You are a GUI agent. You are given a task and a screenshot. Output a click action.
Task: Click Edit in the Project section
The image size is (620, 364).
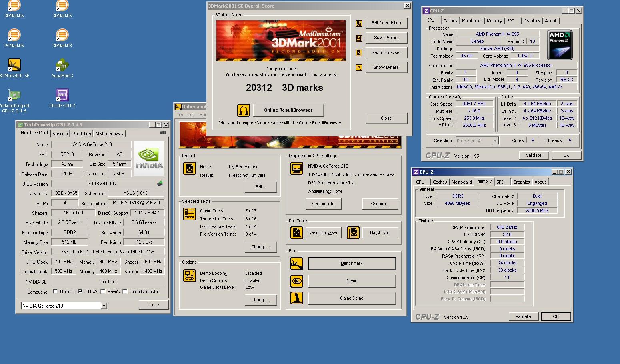click(260, 187)
